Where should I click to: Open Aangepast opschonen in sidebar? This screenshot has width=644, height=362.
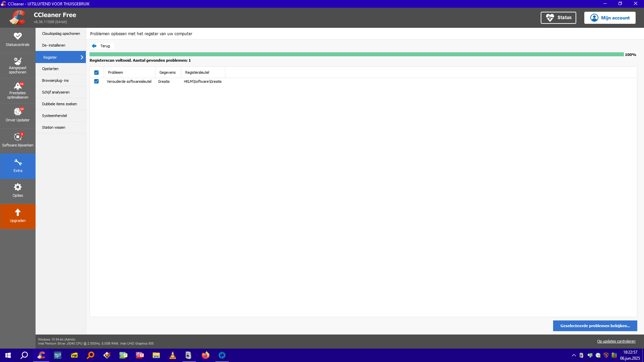(17, 65)
